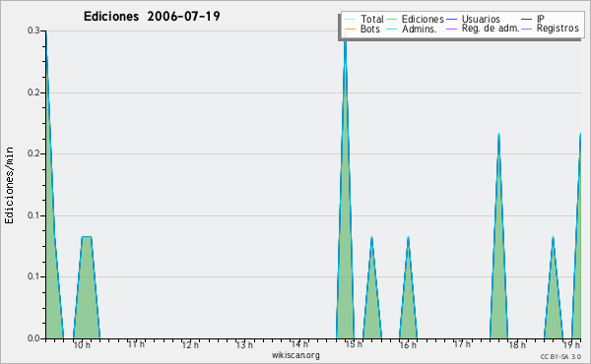Image resolution: width=591 pixels, height=364 pixels.
Task: Click the "19 h" x-axis label
Action: tap(571, 345)
